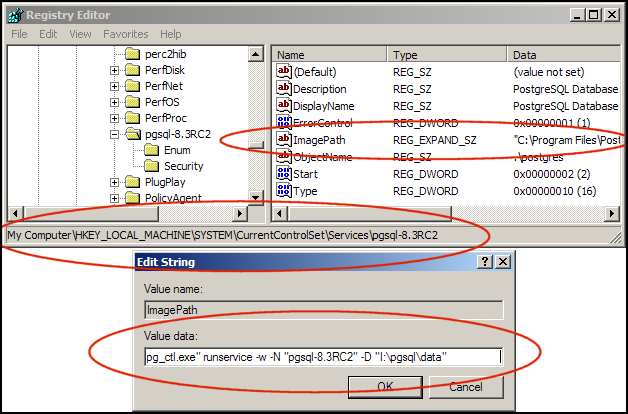The image size is (628, 414).
Task: Select the DisplayName string icon
Action: [283, 106]
